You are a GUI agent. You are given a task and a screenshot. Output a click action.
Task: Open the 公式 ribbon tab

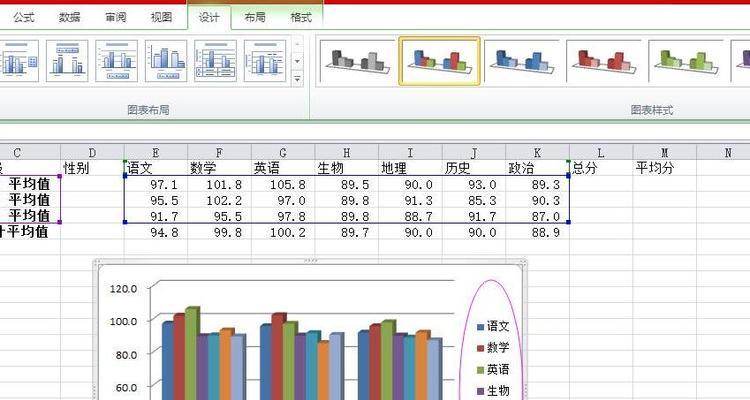click(23, 17)
